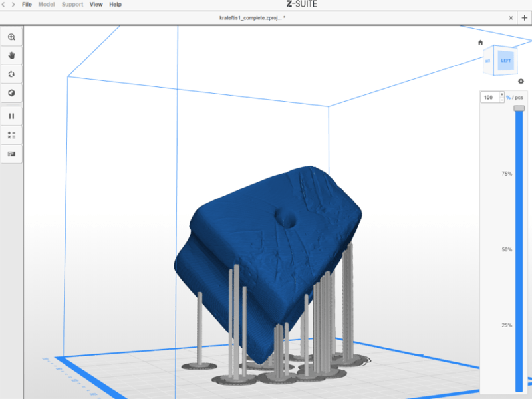Select the Zoom tool in left toolbar
Screen dimensions: 532x399
[x=11, y=37]
